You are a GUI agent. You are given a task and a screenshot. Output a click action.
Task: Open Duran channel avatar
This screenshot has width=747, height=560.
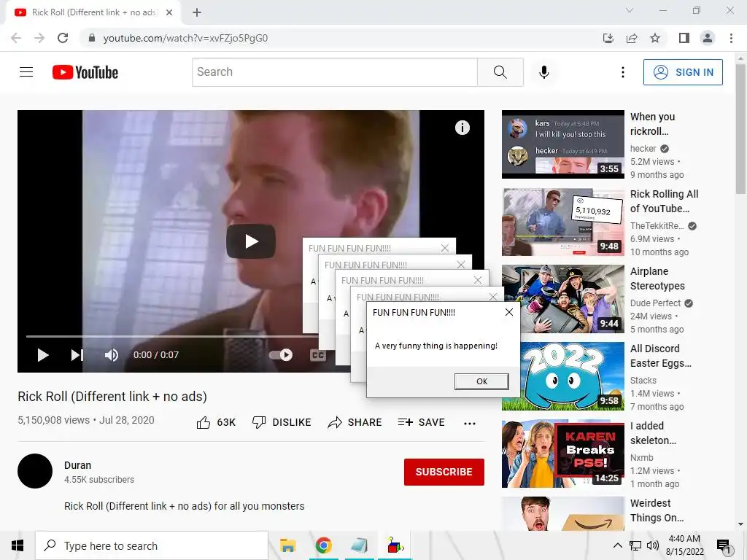click(x=35, y=471)
